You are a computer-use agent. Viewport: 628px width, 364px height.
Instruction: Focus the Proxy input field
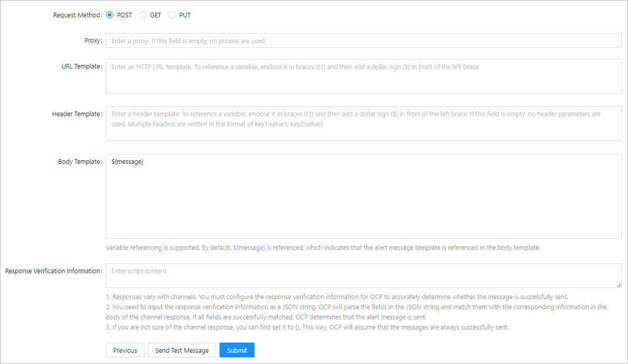click(363, 41)
